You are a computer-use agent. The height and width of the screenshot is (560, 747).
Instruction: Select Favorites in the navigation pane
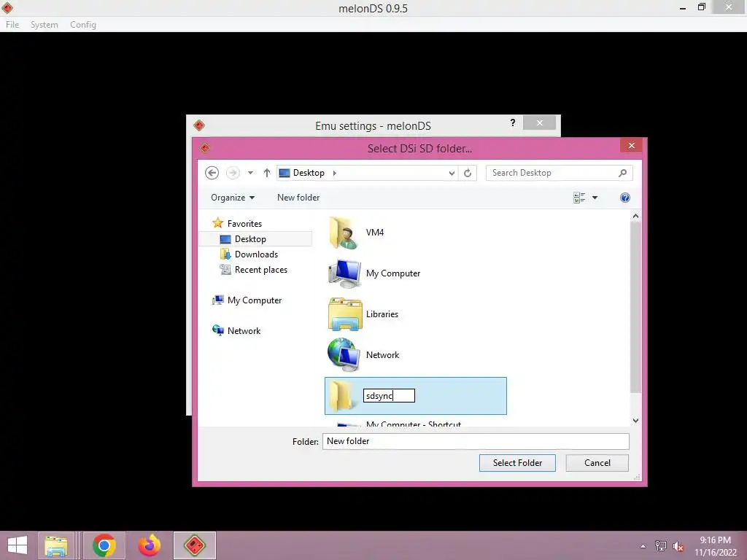244,223
